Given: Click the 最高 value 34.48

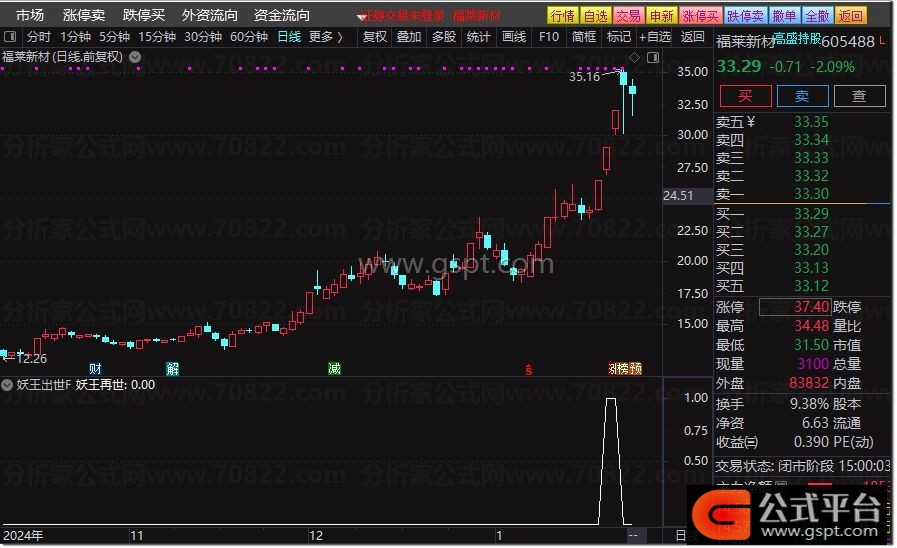Looking at the screenshot, I should pyautogui.click(x=811, y=326).
